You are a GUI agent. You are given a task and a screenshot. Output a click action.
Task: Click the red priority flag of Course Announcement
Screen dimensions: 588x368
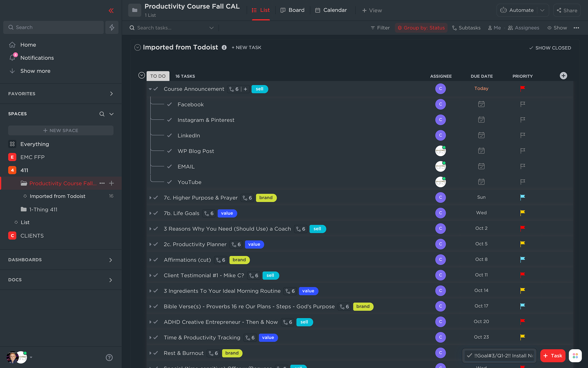click(x=522, y=89)
